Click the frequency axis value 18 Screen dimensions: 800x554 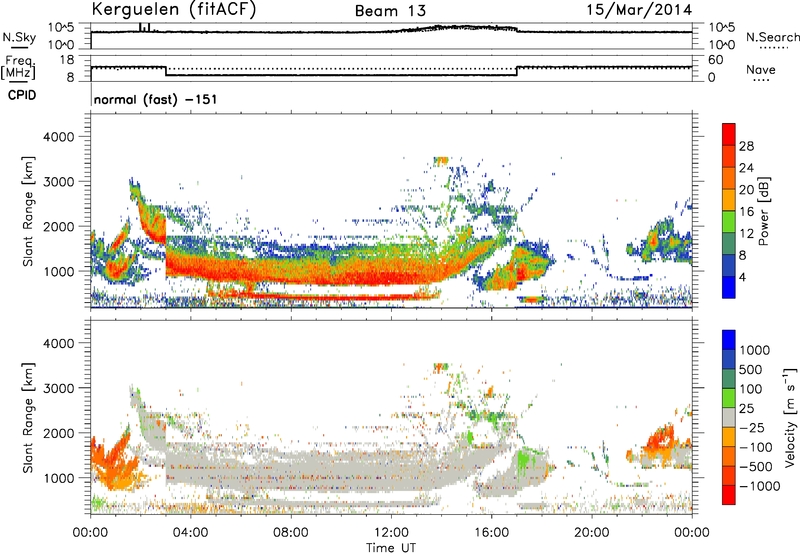pos(67,60)
